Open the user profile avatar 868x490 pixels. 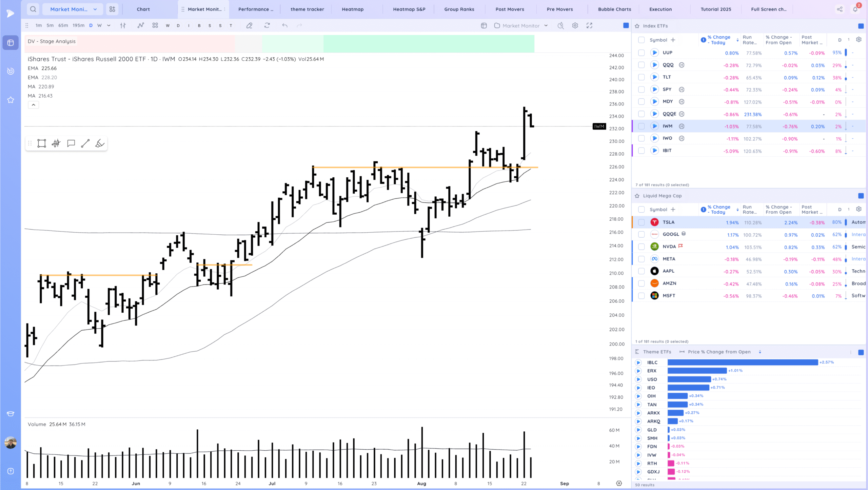coord(11,443)
